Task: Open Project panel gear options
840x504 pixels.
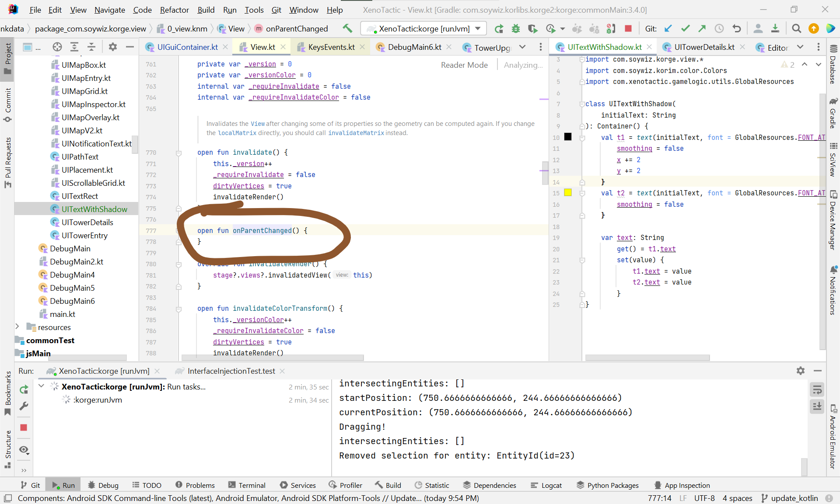Action: click(113, 47)
